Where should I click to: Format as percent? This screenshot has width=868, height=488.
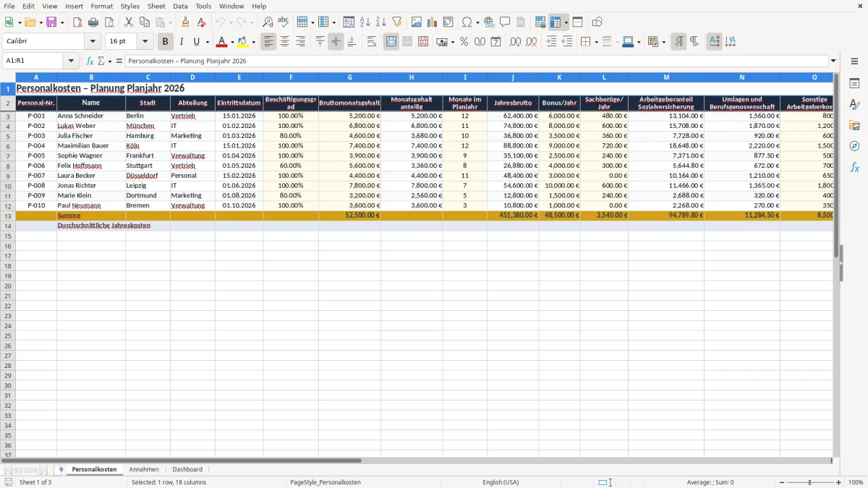click(x=464, y=42)
